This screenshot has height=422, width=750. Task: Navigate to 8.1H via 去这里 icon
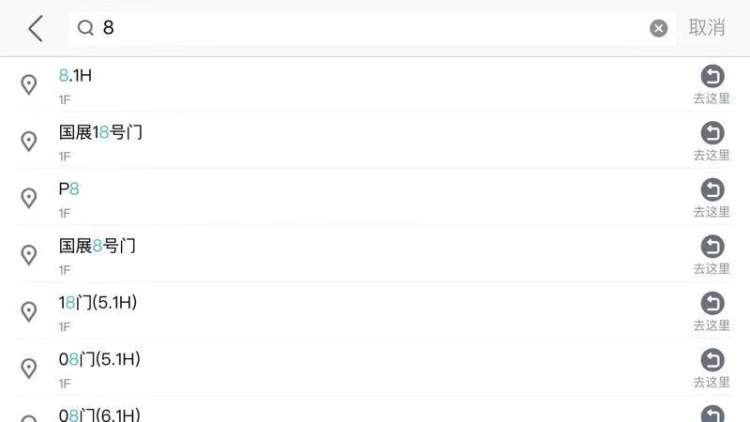[x=712, y=84]
